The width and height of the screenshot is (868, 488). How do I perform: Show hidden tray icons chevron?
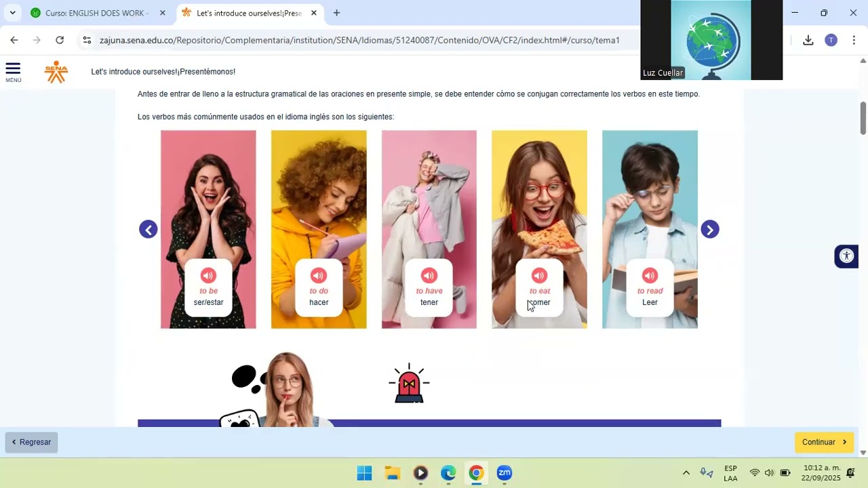(x=686, y=473)
